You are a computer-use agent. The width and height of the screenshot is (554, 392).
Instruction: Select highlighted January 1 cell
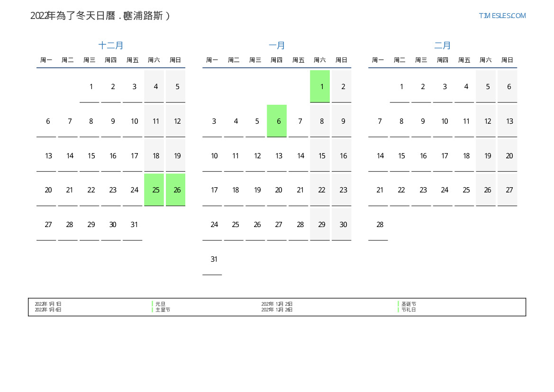[320, 86]
